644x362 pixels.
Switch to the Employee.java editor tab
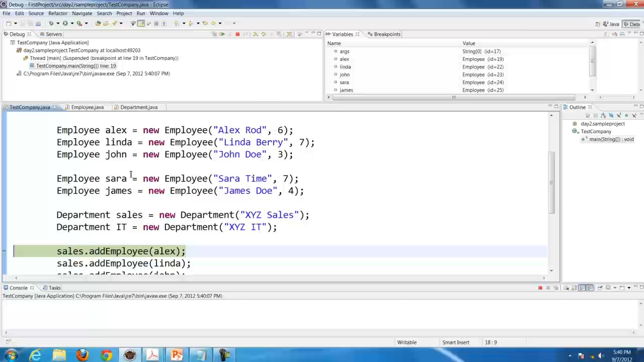coord(87,107)
